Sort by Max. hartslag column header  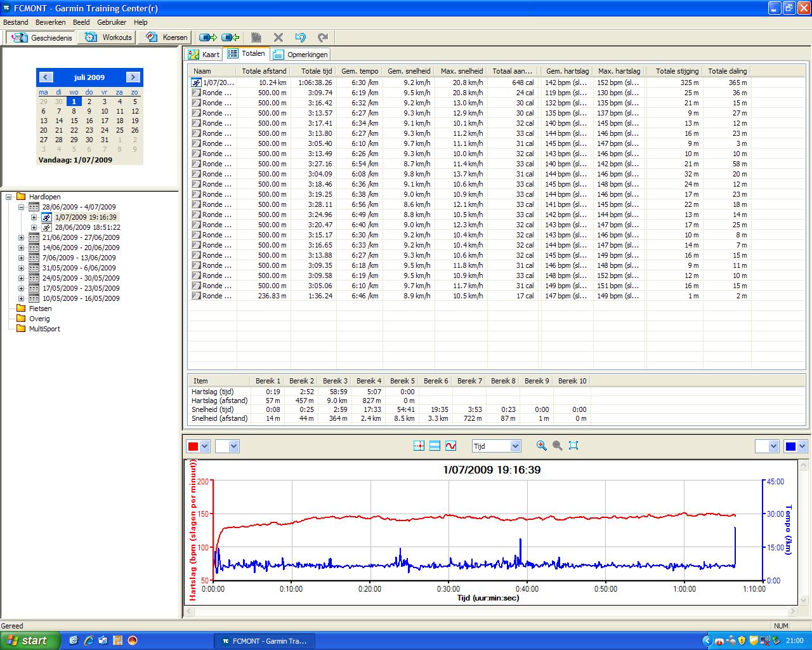click(619, 71)
